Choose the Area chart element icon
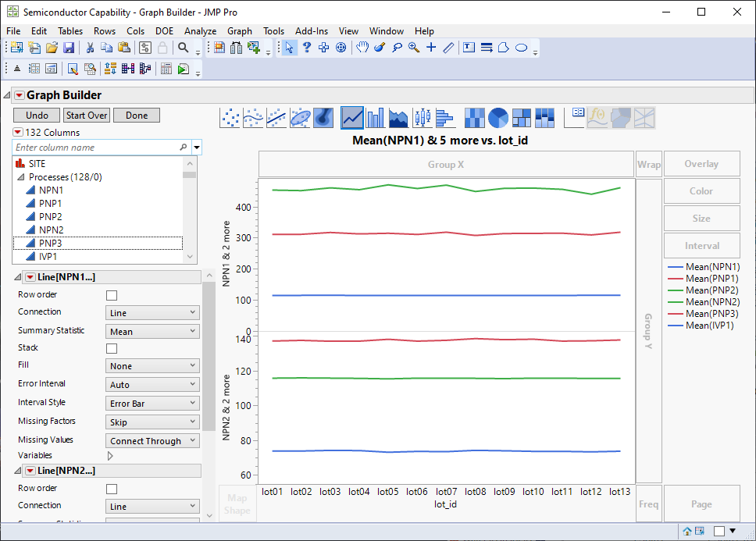 click(399, 118)
